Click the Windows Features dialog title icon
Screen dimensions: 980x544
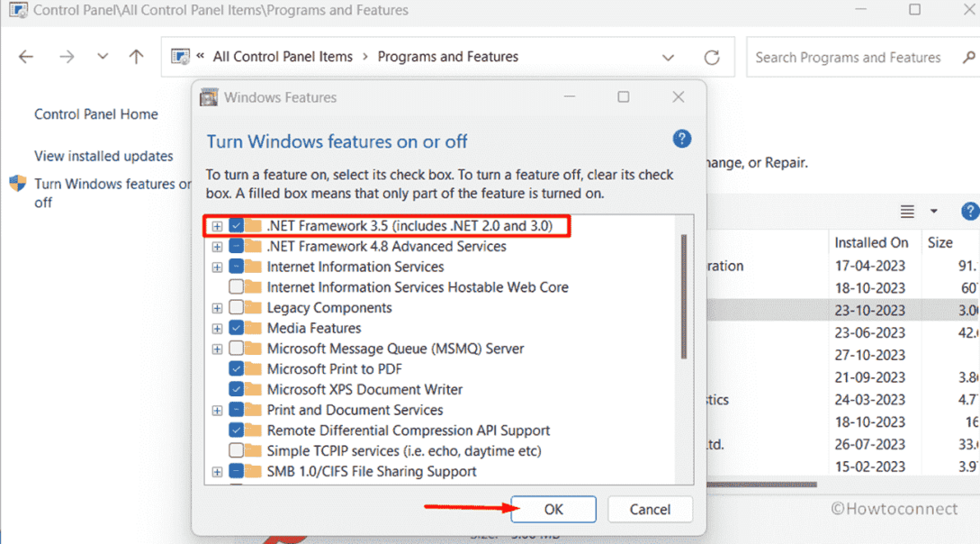coord(209,97)
